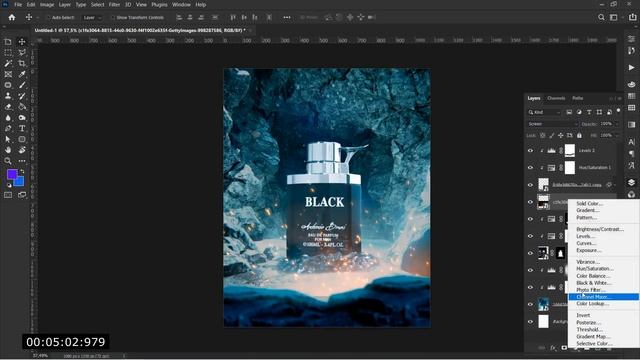Image resolution: width=640 pixels, height=360 pixels.
Task: Open the Fill value dropdown
Action: [617, 135]
